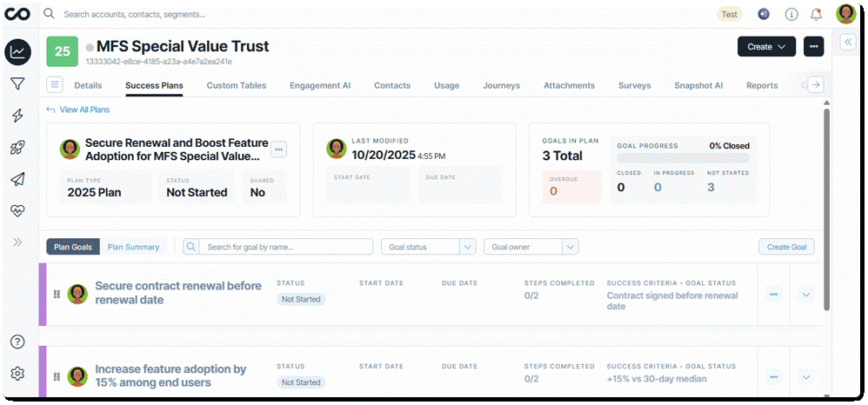Click drag handle of Increase feature adoption goal
The height and width of the screenshot is (405, 868).
[x=57, y=377]
